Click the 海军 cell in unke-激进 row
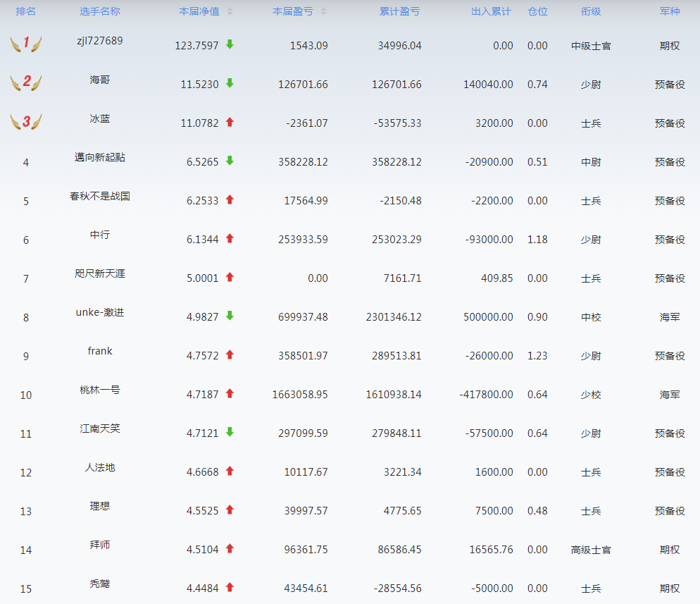 tap(670, 317)
